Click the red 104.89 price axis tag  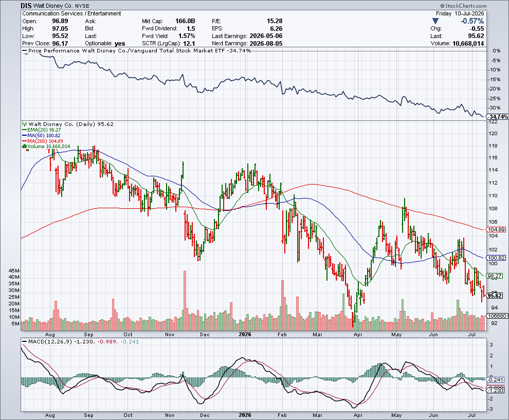(x=496, y=229)
